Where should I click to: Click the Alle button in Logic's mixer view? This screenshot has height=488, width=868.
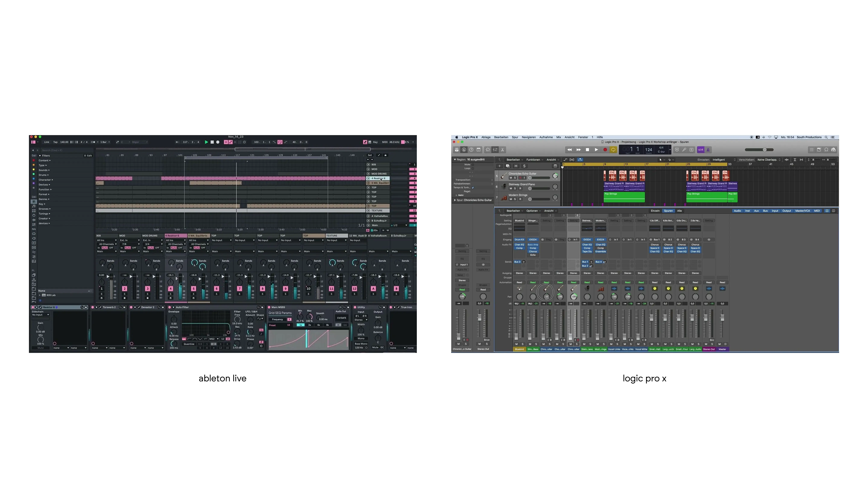(680, 211)
